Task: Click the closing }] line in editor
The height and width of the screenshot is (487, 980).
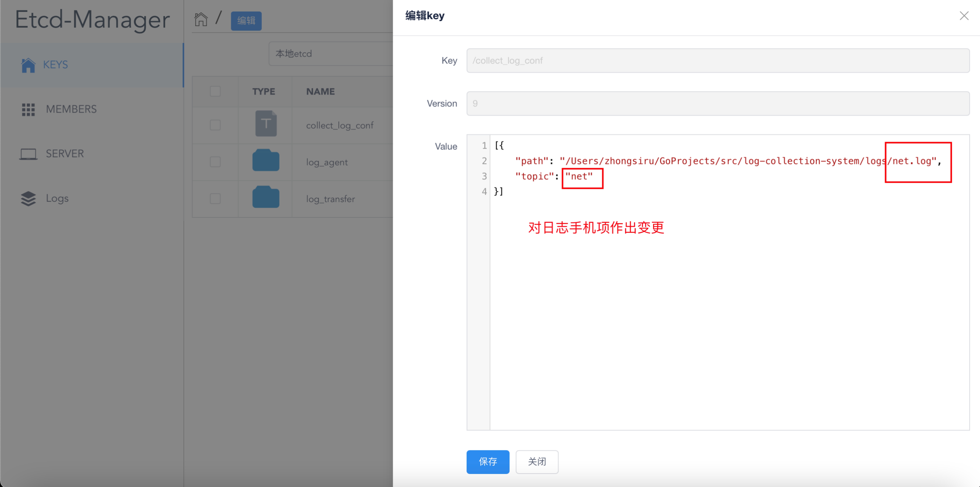Action: (x=499, y=191)
